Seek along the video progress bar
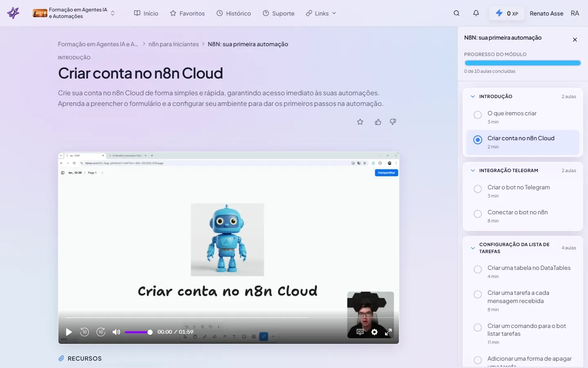The width and height of the screenshot is (588, 368). coord(228,317)
